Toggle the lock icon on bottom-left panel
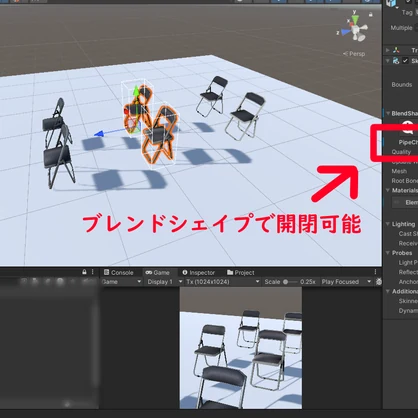This screenshot has width=418, height=418. tap(84, 272)
